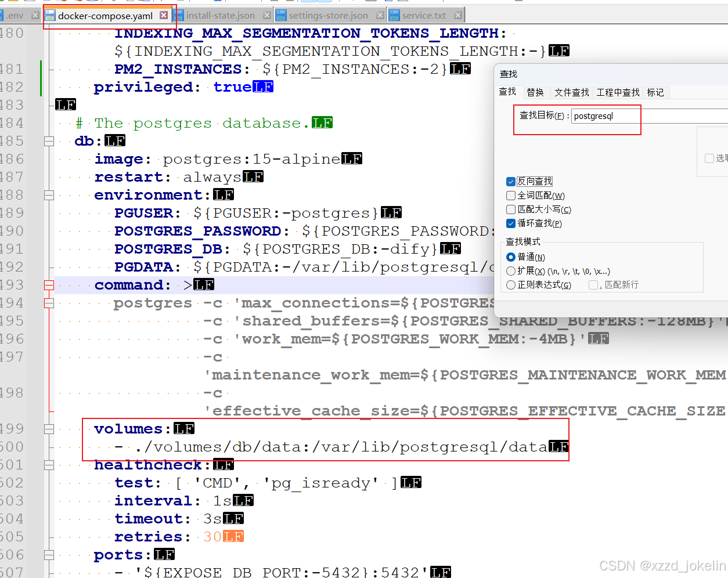Click the 'test' healthcheck key
The image size is (728, 578).
click(134, 483)
